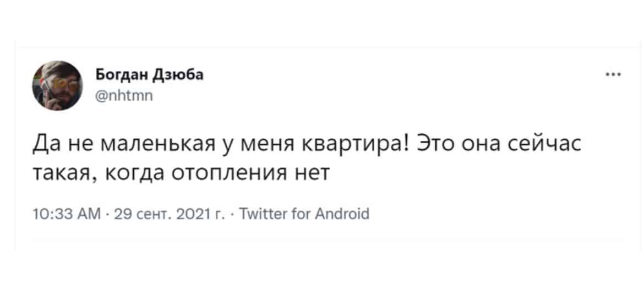Click the word квартира! in the tweet
The image size is (644, 305).
(356, 147)
